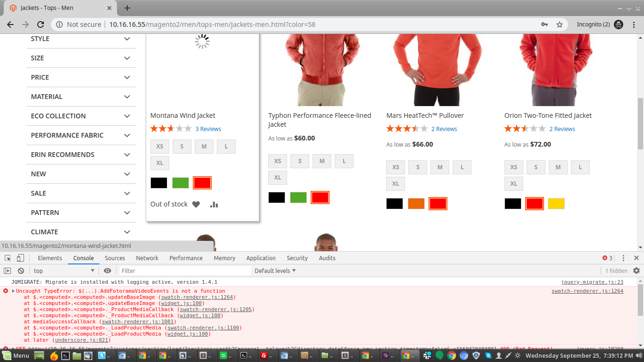This screenshot has width=644, height=362.
Task: Open a new browser tab
Action: pyautogui.click(x=127, y=8)
